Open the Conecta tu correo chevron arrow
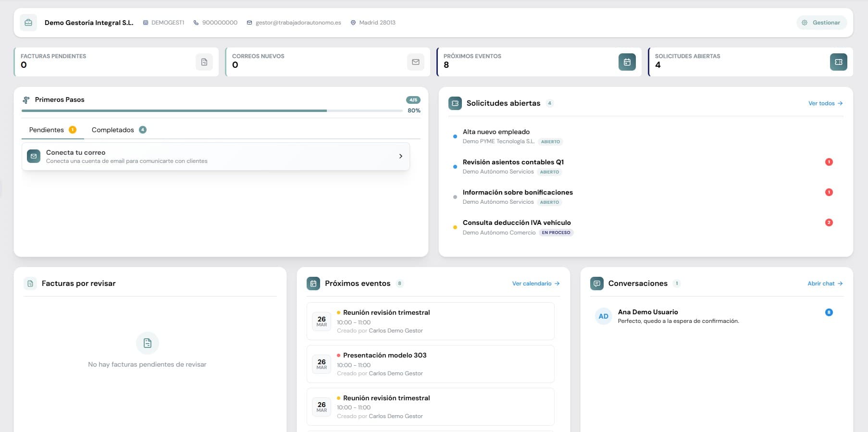The width and height of the screenshot is (868, 432). point(401,156)
